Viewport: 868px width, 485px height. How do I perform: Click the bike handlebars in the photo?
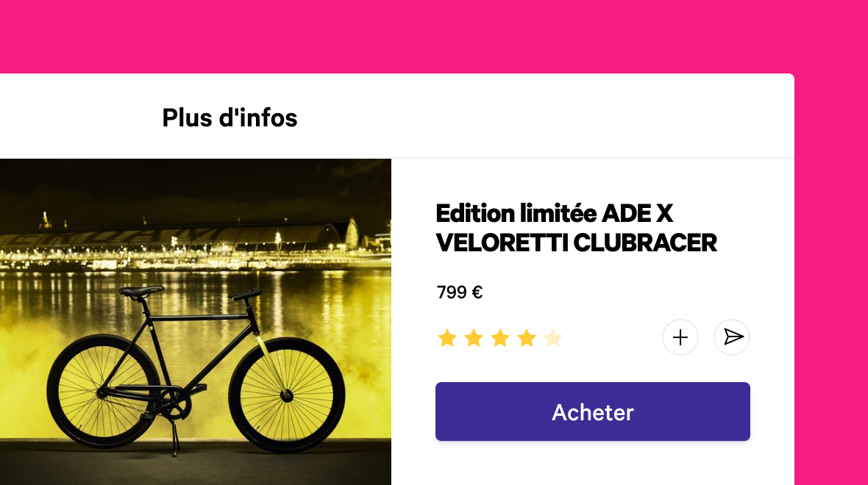[246, 294]
